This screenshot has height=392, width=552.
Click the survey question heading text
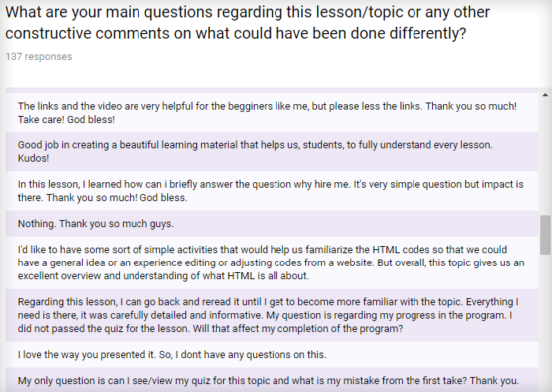coord(248,23)
